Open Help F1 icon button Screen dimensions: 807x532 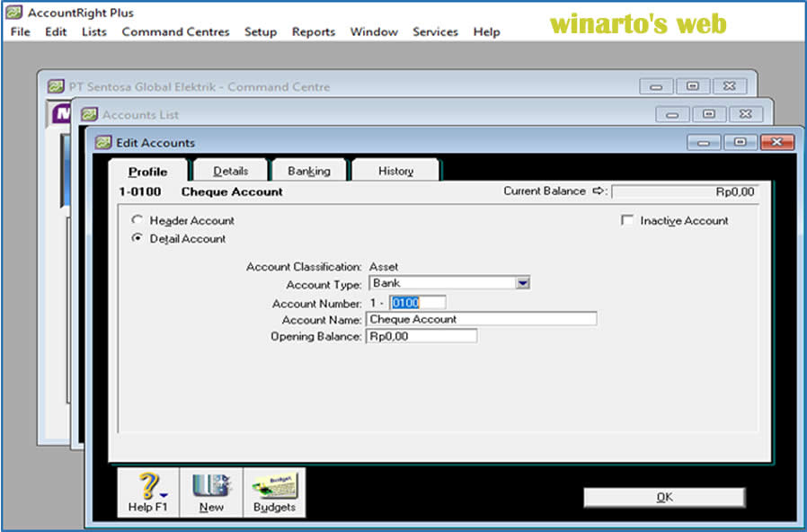tap(148, 492)
